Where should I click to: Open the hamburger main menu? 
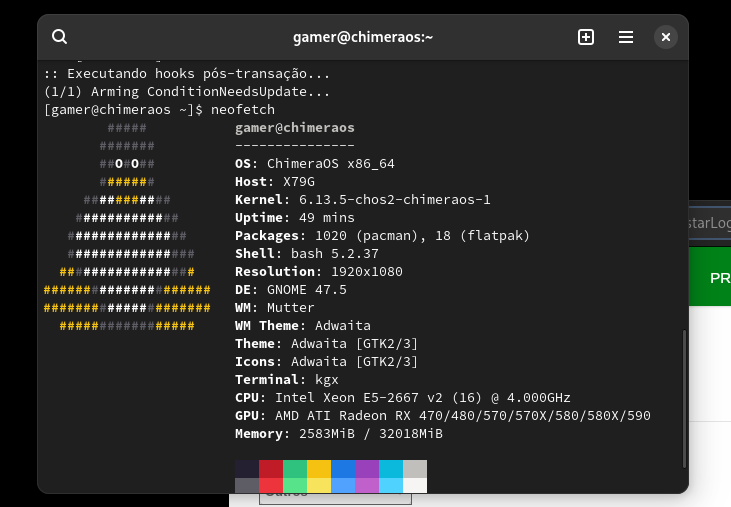[x=626, y=37]
